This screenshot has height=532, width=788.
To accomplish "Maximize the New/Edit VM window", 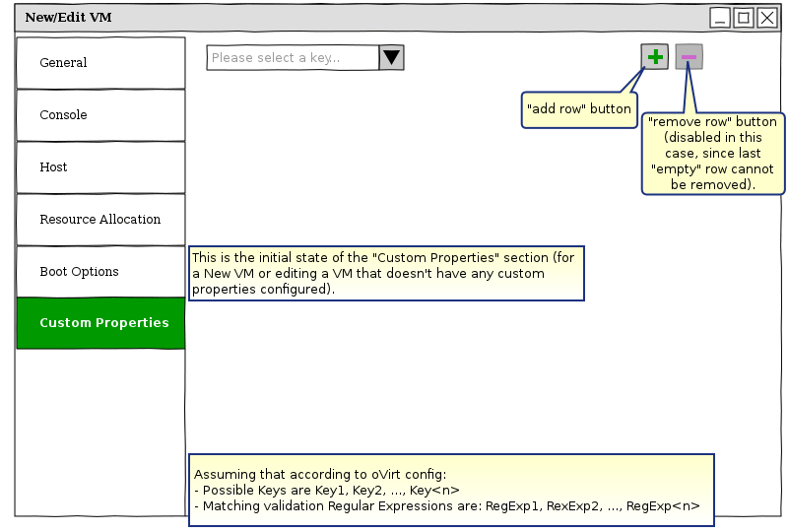I will pyautogui.click(x=744, y=18).
